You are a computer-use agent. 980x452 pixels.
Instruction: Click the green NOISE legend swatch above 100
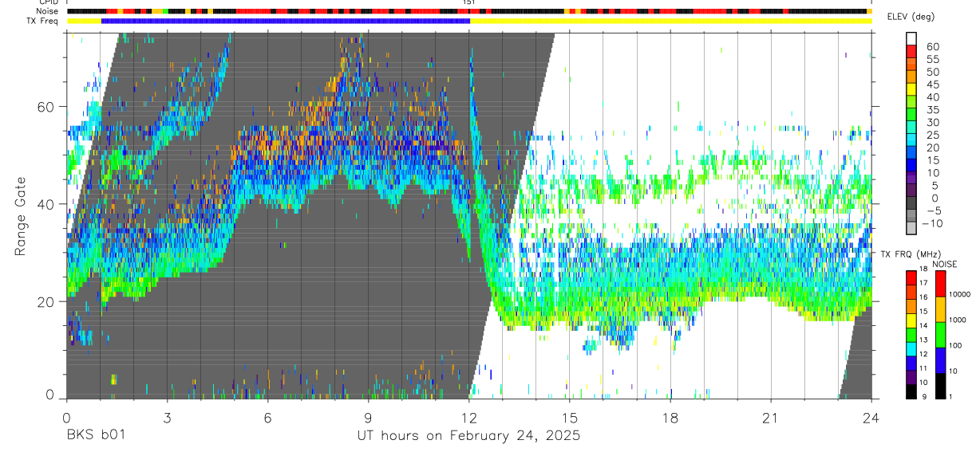click(x=941, y=334)
